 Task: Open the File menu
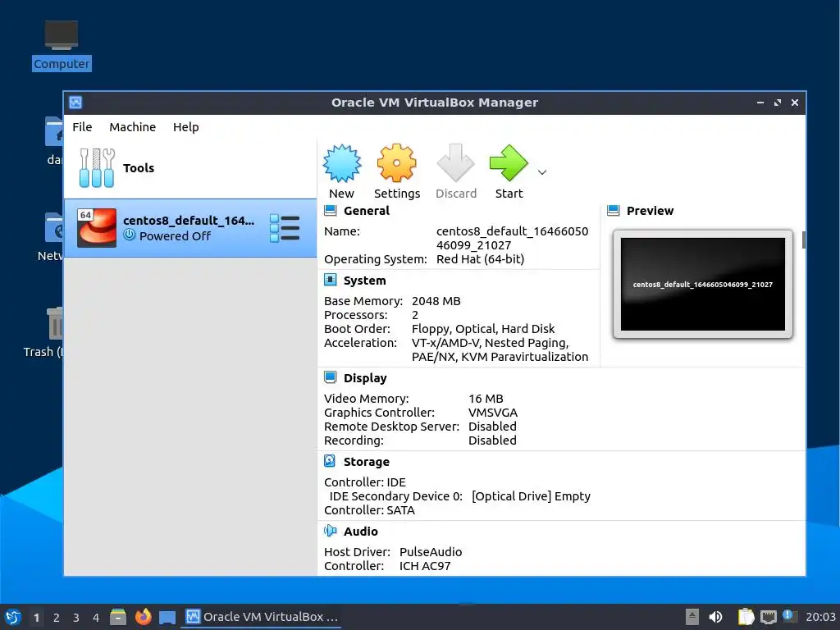pyautogui.click(x=83, y=127)
